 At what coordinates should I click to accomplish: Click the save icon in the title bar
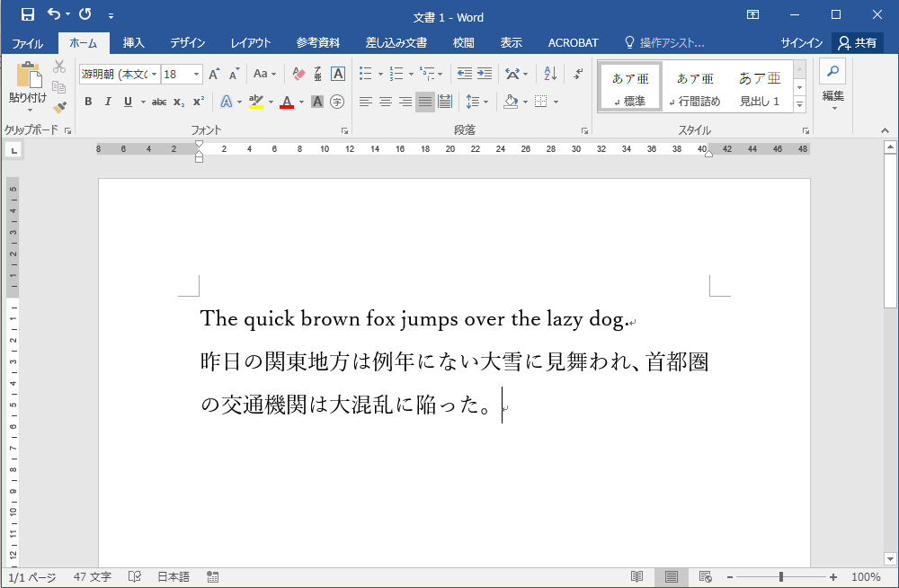[x=27, y=14]
